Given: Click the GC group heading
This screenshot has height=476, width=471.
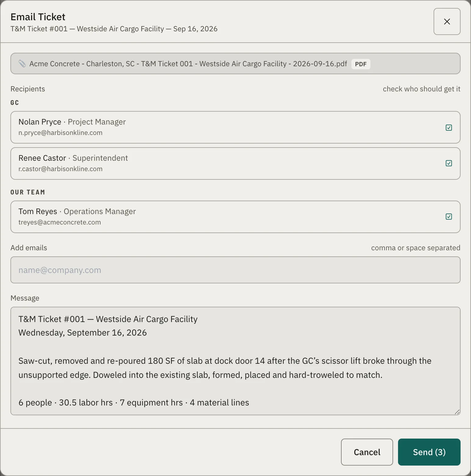Looking at the screenshot, I should pyautogui.click(x=15, y=103).
